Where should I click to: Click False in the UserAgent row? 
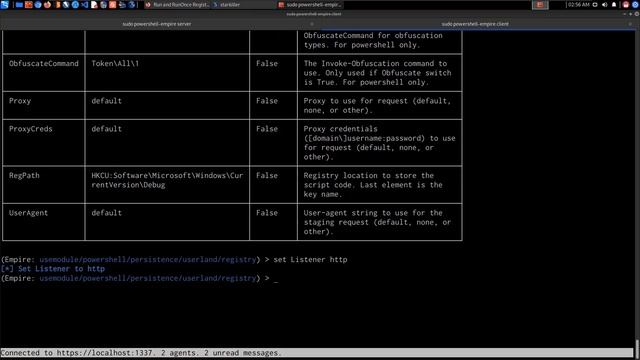tap(267, 213)
